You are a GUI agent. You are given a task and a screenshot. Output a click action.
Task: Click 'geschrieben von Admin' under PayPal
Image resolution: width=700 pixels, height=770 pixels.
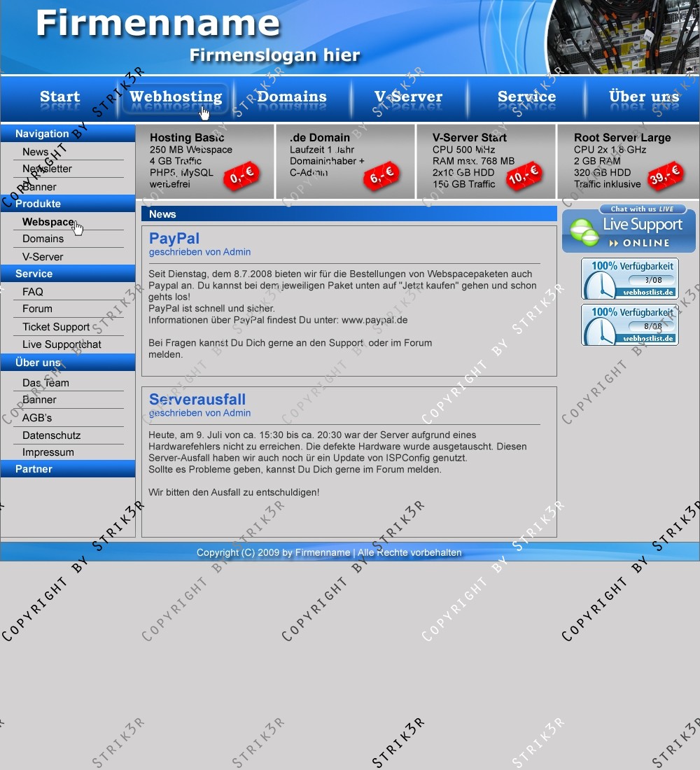[200, 252]
